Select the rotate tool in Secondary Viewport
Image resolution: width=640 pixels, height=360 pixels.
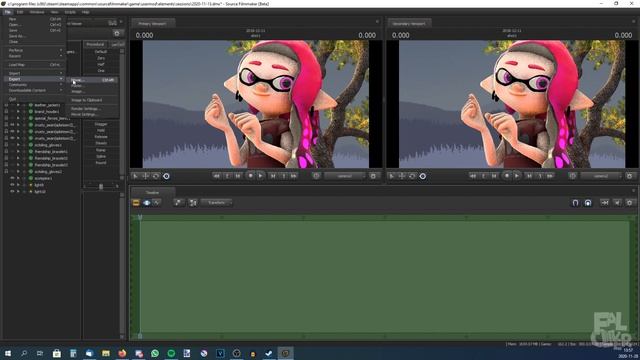coord(412,176)
